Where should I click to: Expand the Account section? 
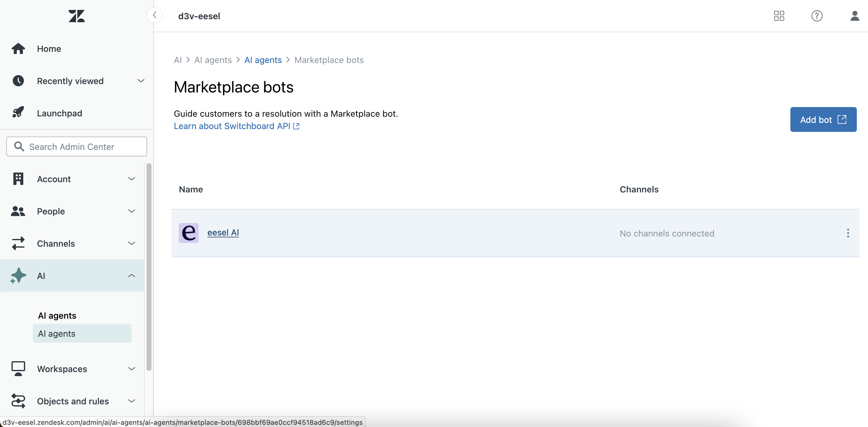pyautogui.click(x=131, y=179)
